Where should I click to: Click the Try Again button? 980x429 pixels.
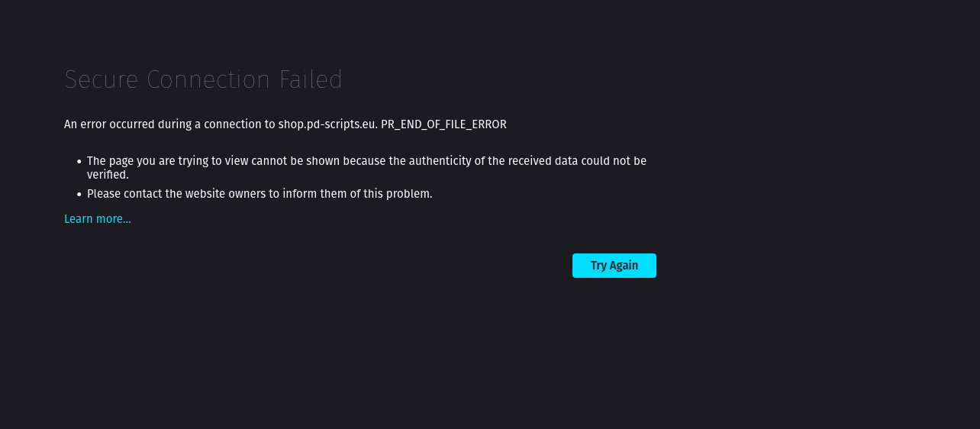click(x=614, y=266)
